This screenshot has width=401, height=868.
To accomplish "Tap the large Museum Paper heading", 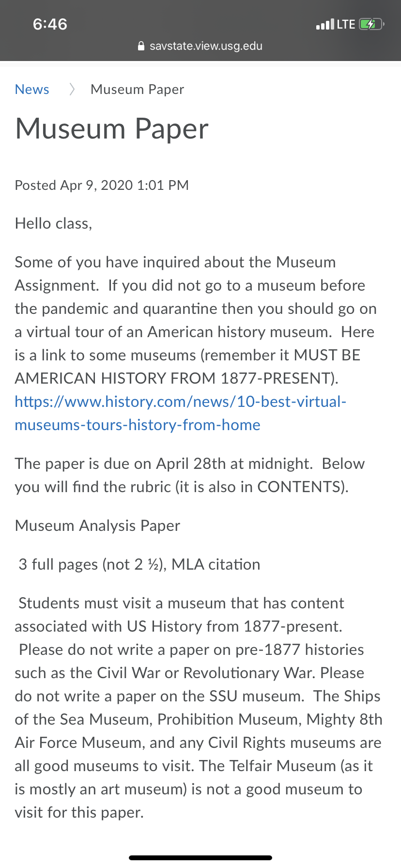I will pyautogui.click(x=112, y=129).
